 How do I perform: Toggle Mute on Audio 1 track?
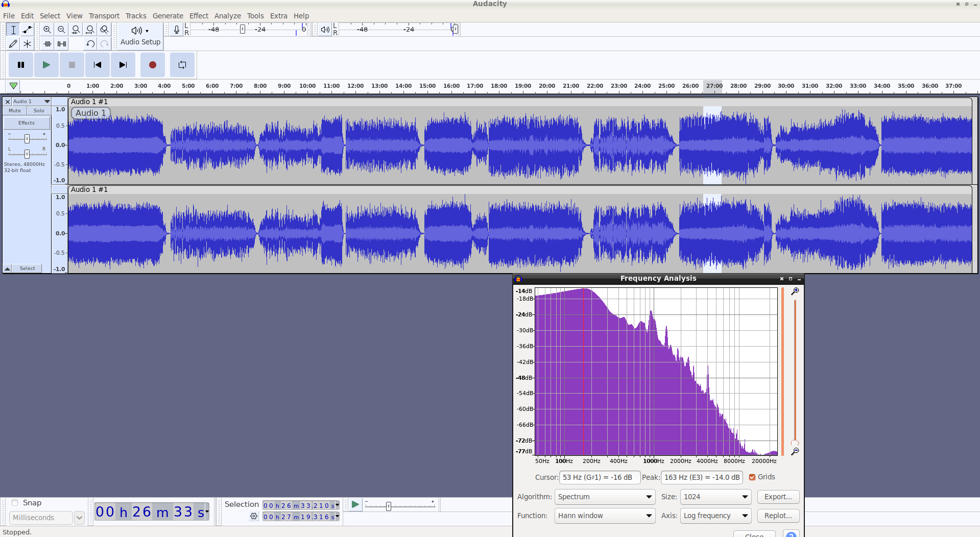(15, 111)
